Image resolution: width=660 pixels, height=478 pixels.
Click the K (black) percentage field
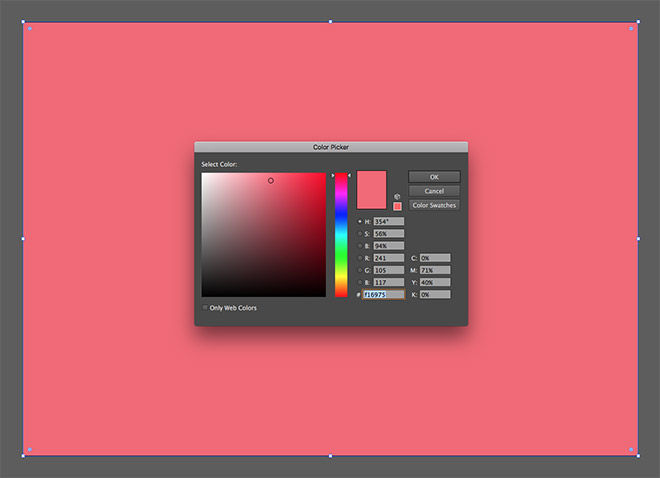pos(435,295)
